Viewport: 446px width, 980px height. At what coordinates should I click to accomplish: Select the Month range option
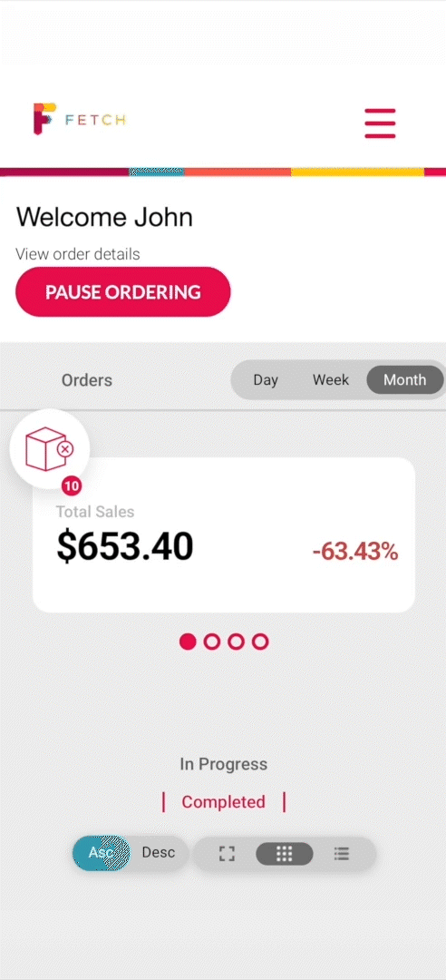pyautogui.click(x=405, y=380)
